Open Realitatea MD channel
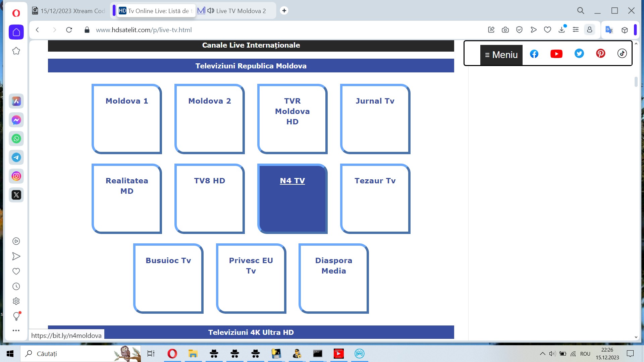644x362 pixels. click(127, 199)
